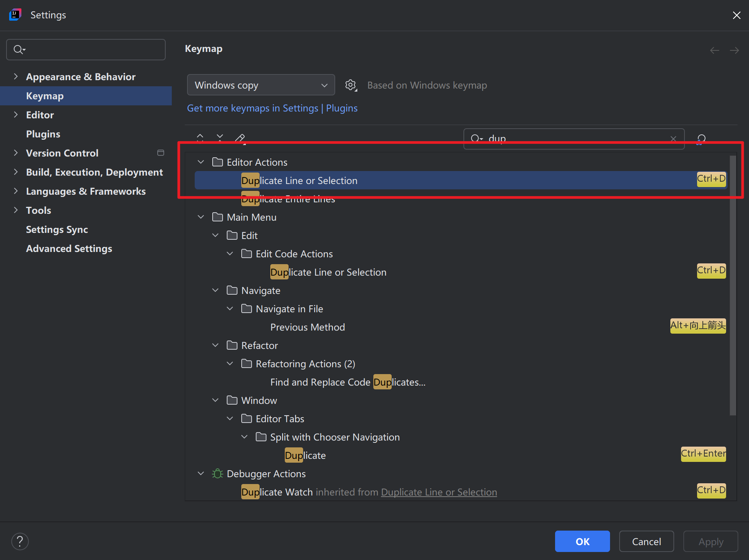The image size is (749, 560).
Task: Follow inherited Duplicate Line or Selection link
Action: pyautogui.click(x=439, y=492)
